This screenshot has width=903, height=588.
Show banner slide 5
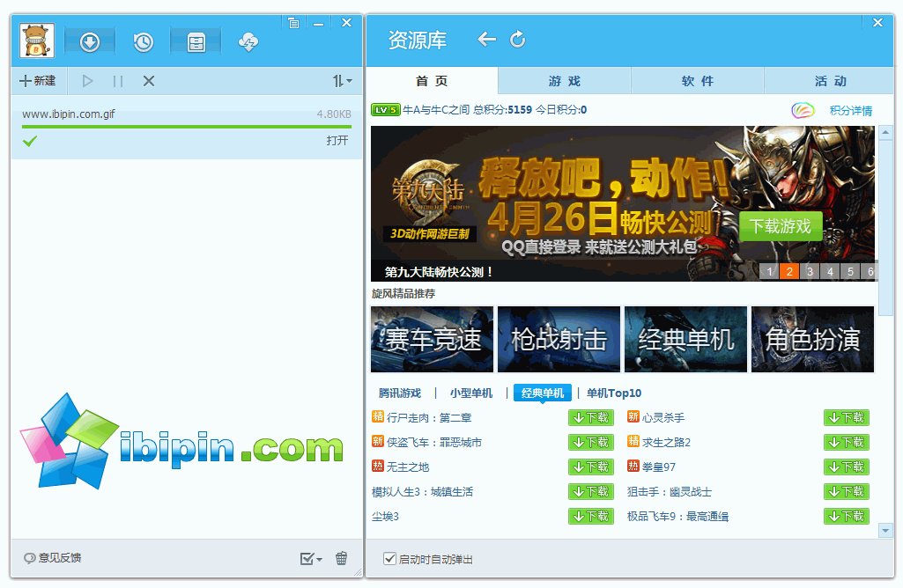point(850,272)
